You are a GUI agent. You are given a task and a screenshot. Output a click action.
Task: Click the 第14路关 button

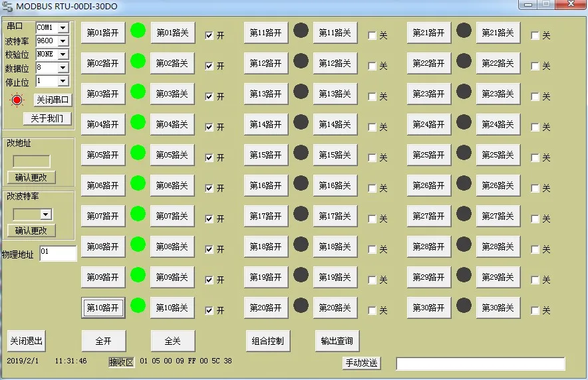coord(335,124)
